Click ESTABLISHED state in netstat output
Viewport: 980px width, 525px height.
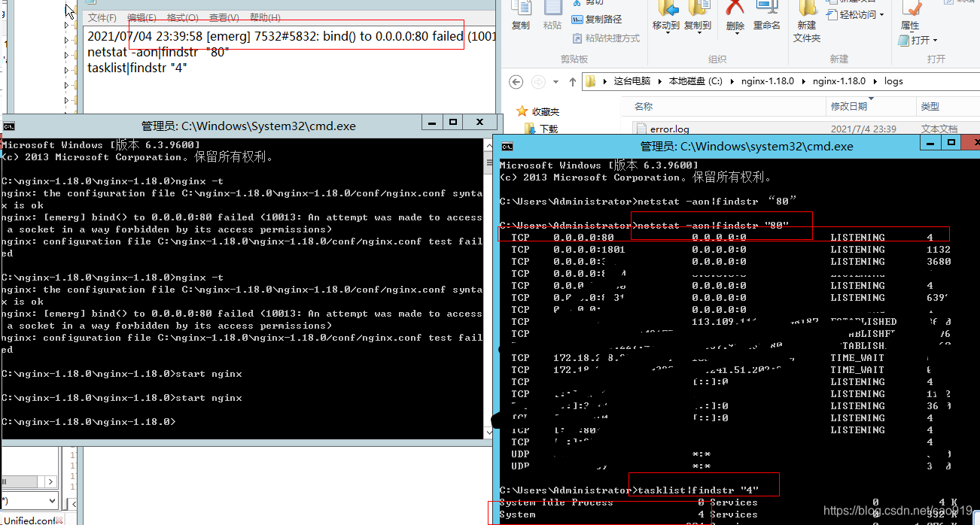pos(863,322)
